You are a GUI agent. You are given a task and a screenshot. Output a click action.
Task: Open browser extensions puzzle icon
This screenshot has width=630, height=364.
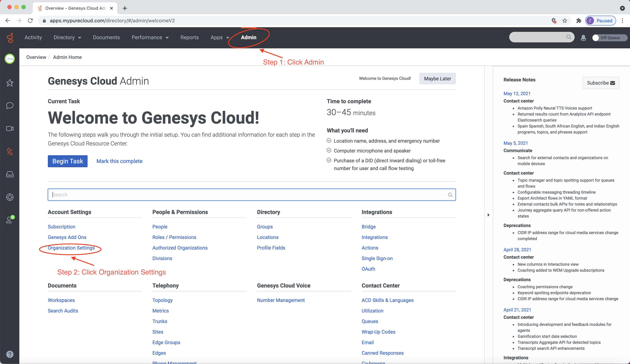click(578, 21)
